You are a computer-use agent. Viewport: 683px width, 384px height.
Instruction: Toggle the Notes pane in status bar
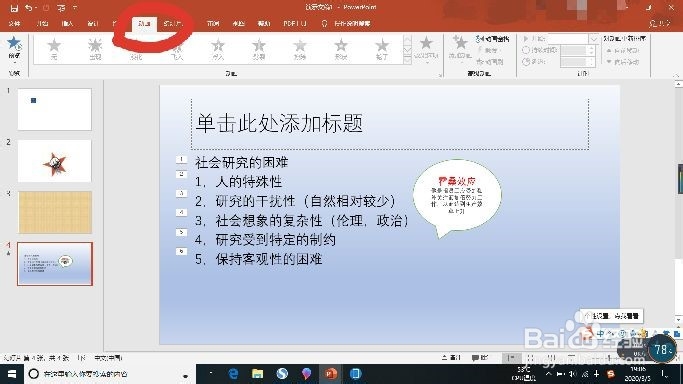tap(451, 357)
